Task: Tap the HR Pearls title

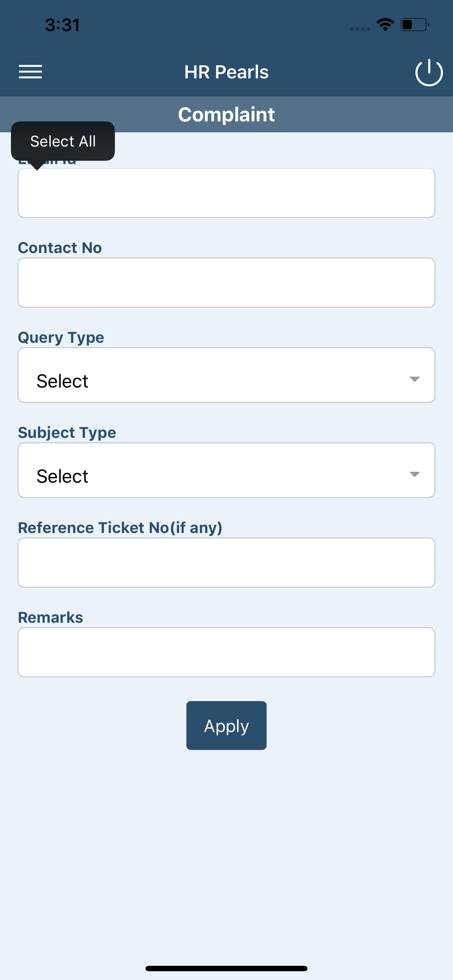Action: pos(226,72)
